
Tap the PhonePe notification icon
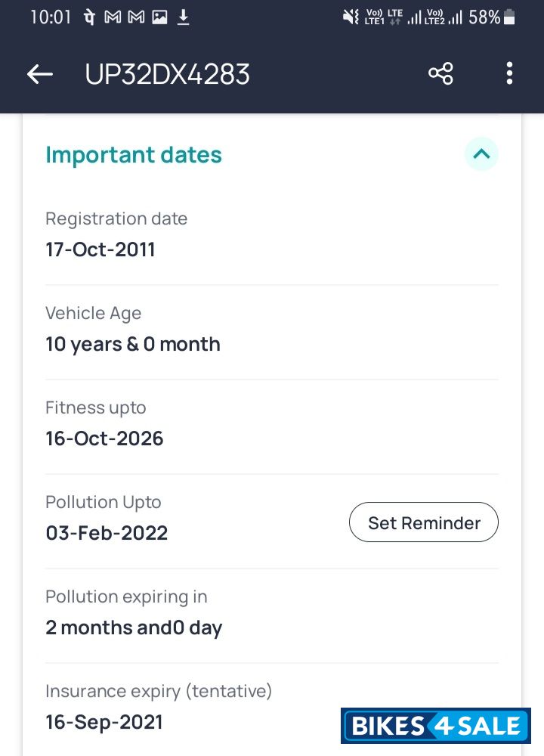89,17
